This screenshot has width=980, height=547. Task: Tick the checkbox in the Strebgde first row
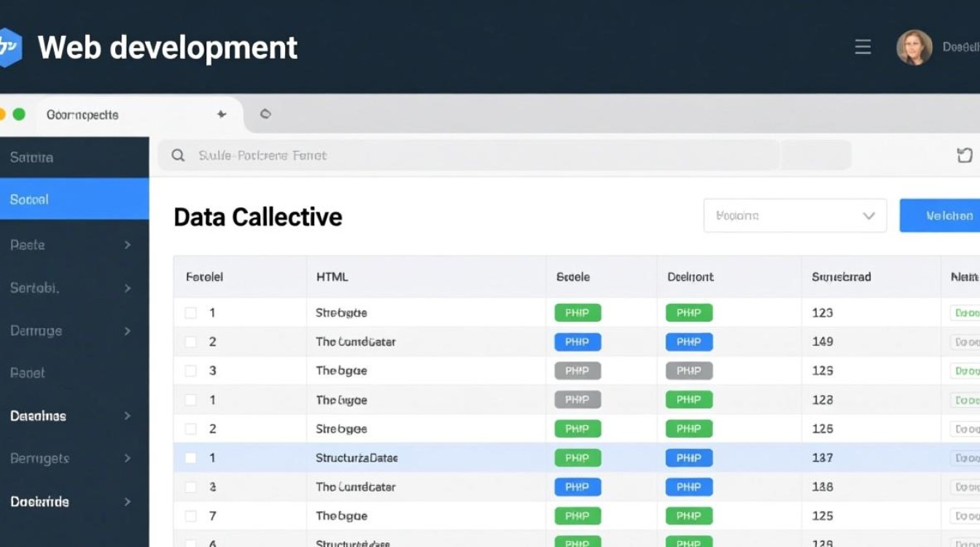(x=190, y=313)
